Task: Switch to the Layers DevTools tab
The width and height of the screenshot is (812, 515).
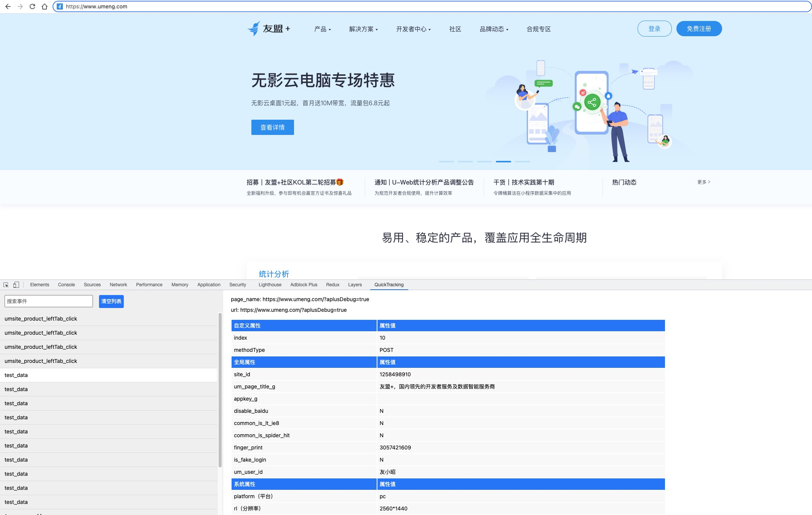Action: 355,285
